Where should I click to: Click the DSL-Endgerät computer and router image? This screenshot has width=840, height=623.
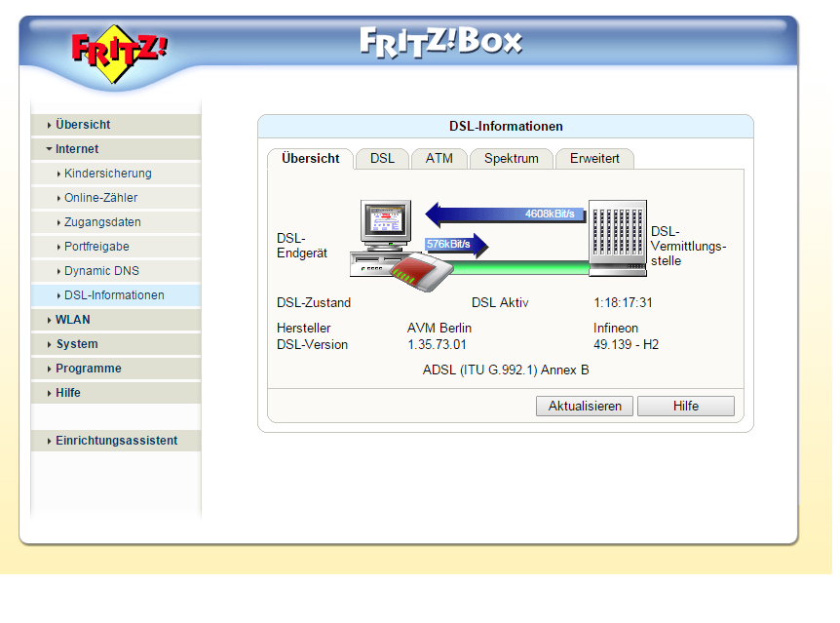click(x=401, y=246)
